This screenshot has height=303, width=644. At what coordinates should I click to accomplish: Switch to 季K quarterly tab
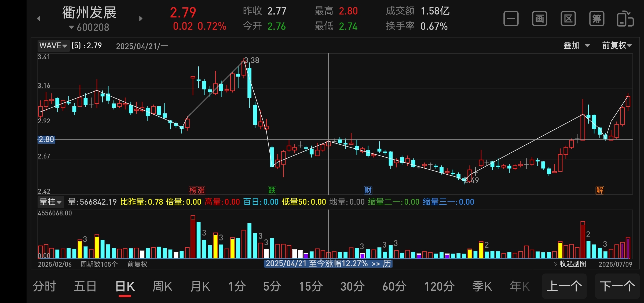[x=482, y=286]
